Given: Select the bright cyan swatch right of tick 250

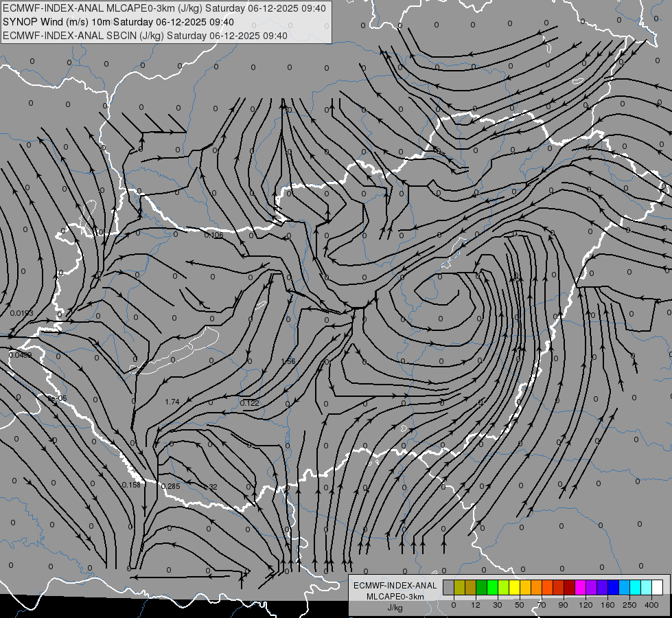Looking at the screenshot, I should click(x=636, y=588).
